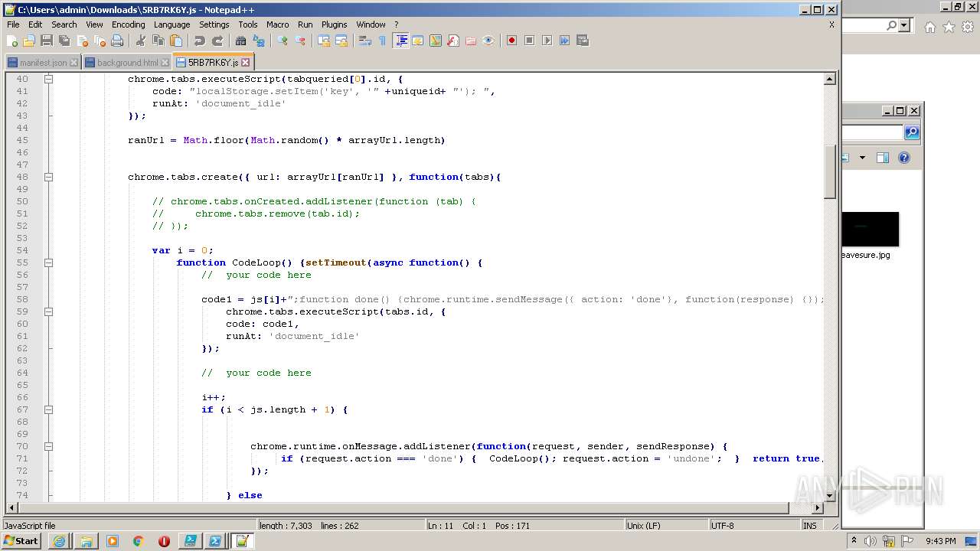Click the editor vertical scrollbar down arrow
The height and width of the screenshot is (551, 980).
coord(830,495)
